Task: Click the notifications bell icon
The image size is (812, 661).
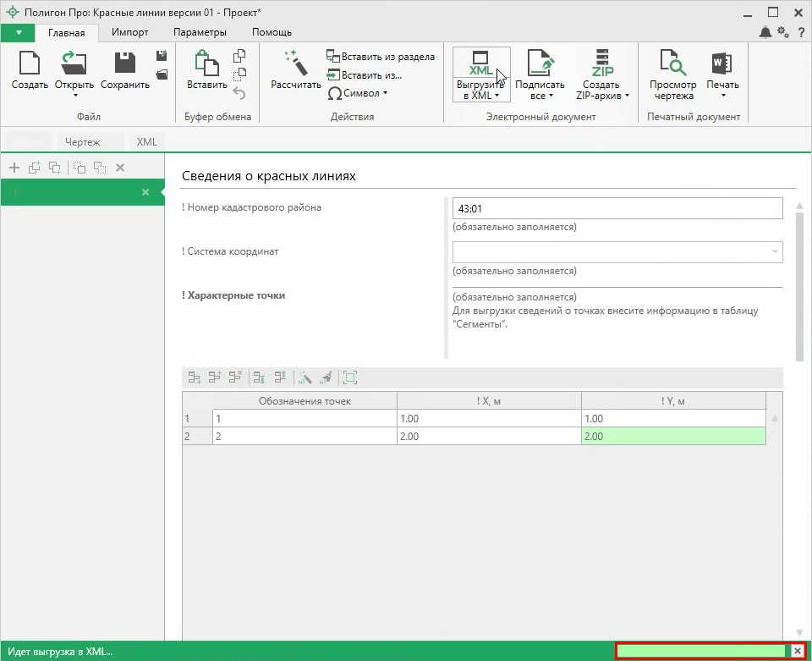Action: (x=765, y=32)
